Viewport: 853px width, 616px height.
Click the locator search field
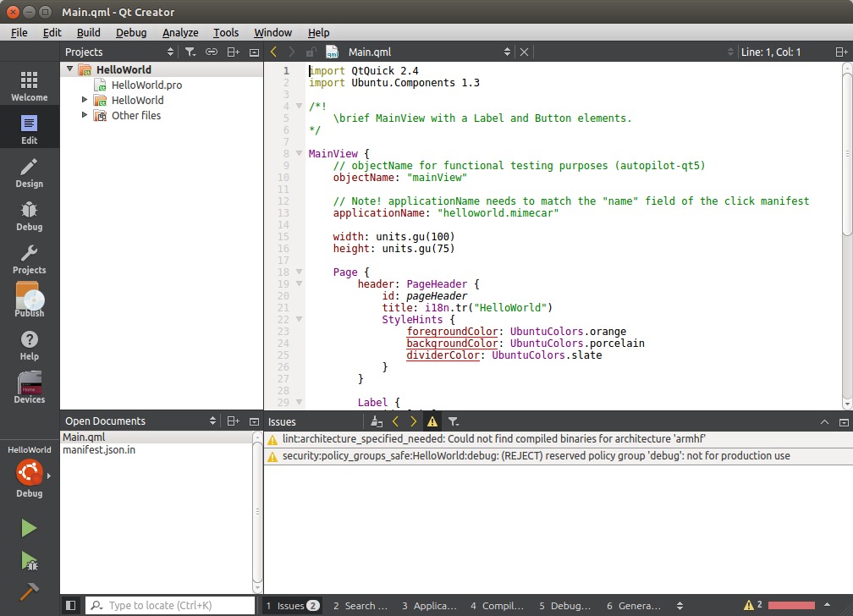tap(170, 605)
